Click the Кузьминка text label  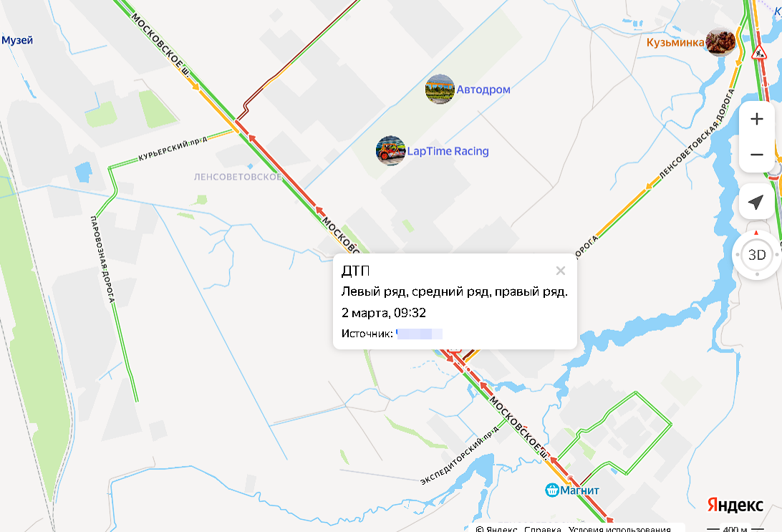tap(675, 42)
